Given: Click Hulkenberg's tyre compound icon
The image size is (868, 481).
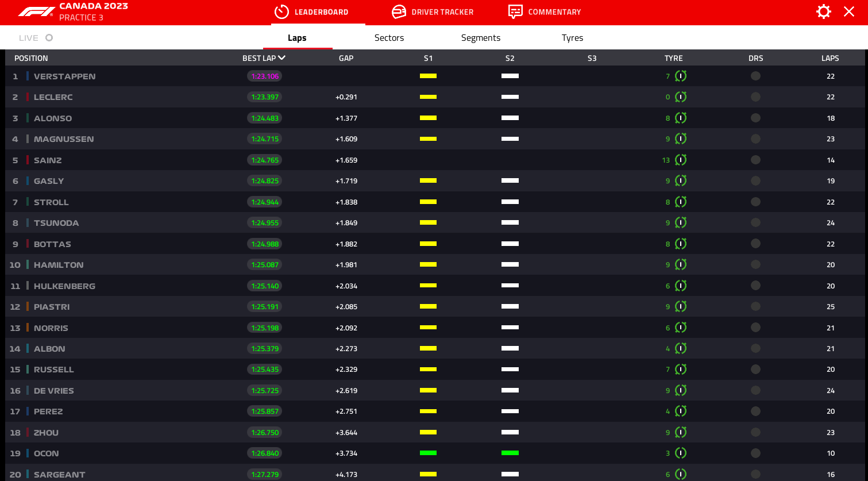Looking at the screenshot, I should pos(681,286).
